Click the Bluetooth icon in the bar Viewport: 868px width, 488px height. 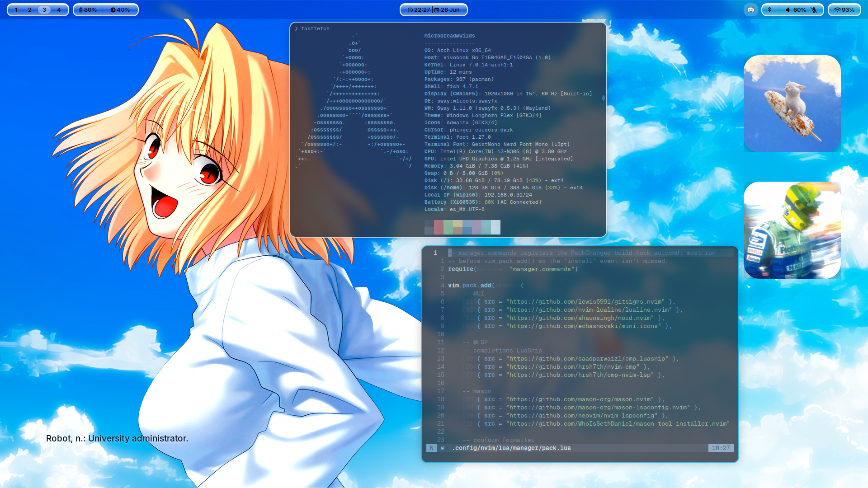coord(769,10)
